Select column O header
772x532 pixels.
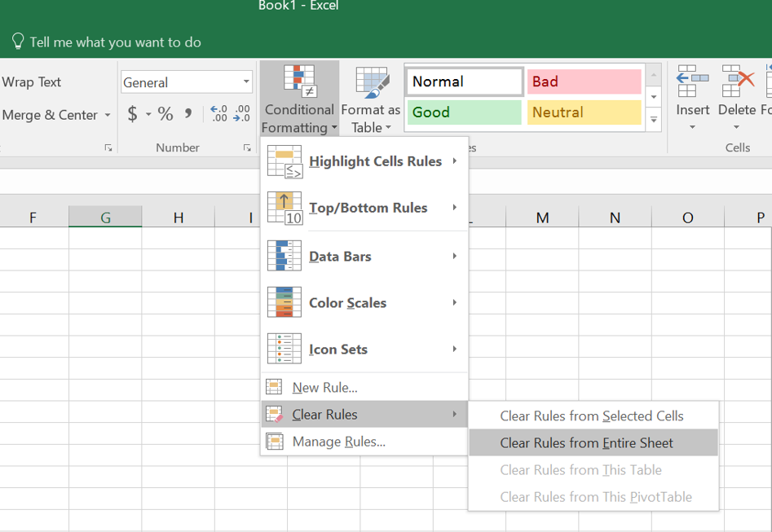pos(688,217)
